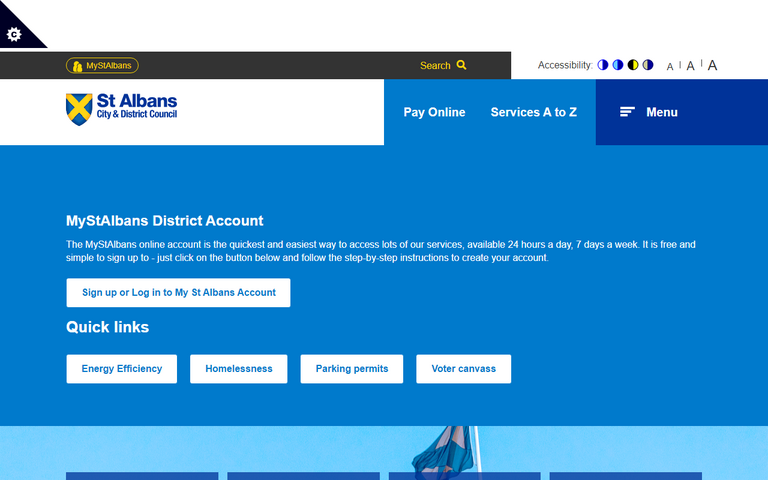Click Sign up or Log in button

tap(178, 293)
